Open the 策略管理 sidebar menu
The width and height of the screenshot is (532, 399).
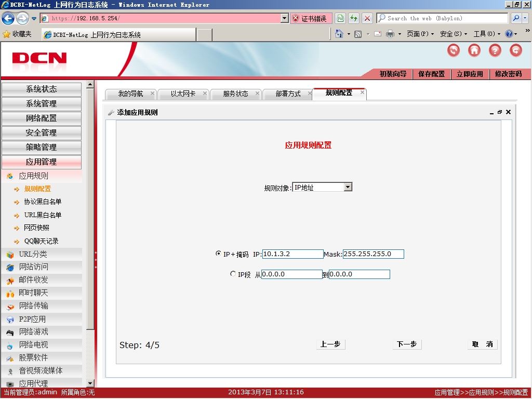click(x=42, y=147)
